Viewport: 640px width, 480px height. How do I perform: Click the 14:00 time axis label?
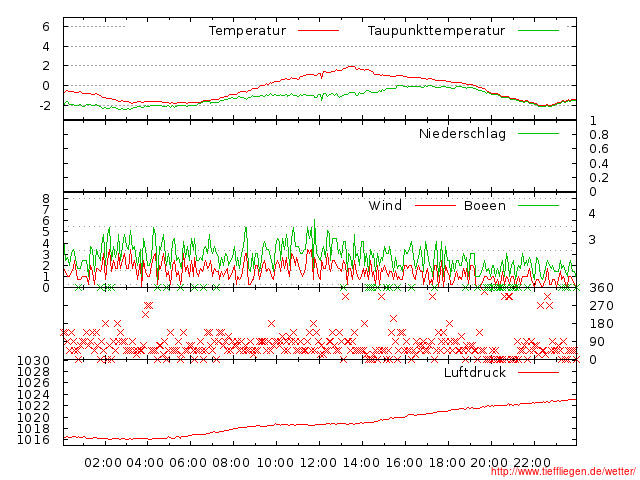click(361, 463)
